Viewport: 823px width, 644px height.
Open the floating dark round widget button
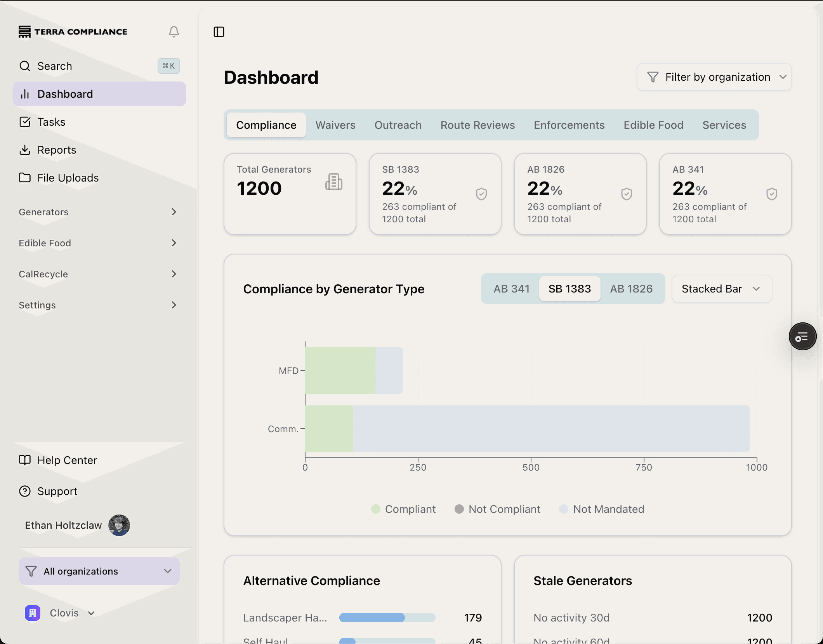[x=802, y=336]
